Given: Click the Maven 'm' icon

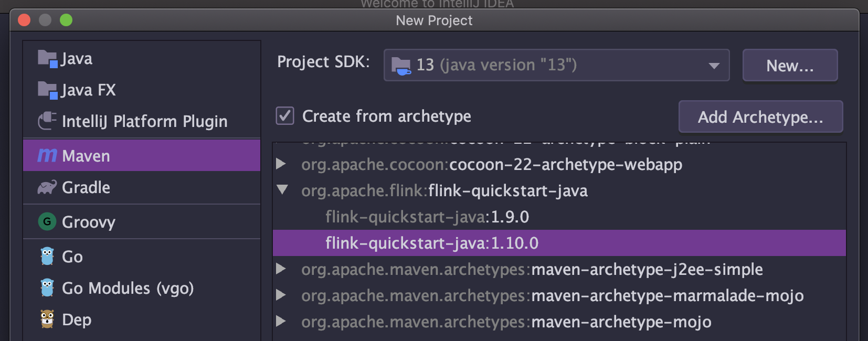Looking at the screenshot, I should click(47, 156).
